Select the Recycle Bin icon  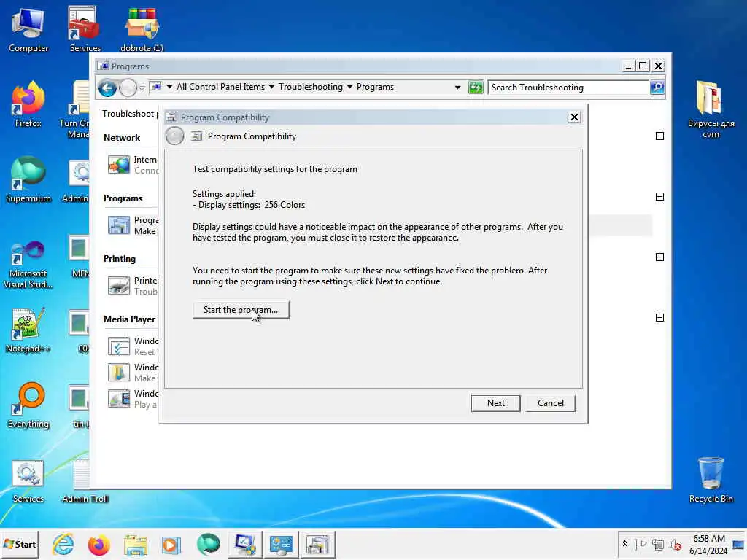coord(711,480)
